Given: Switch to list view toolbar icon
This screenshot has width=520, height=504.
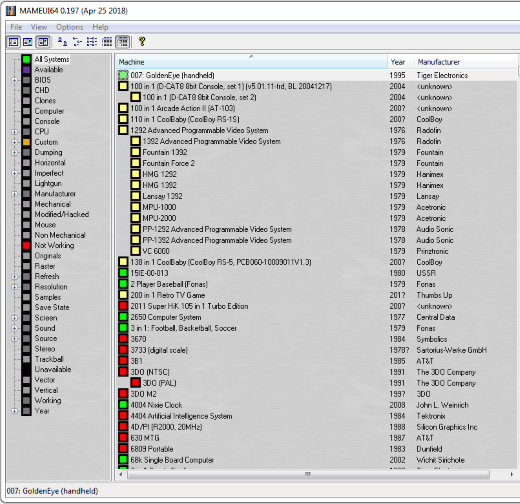Looking at the screenshot, I should click(x=92, y=42).
